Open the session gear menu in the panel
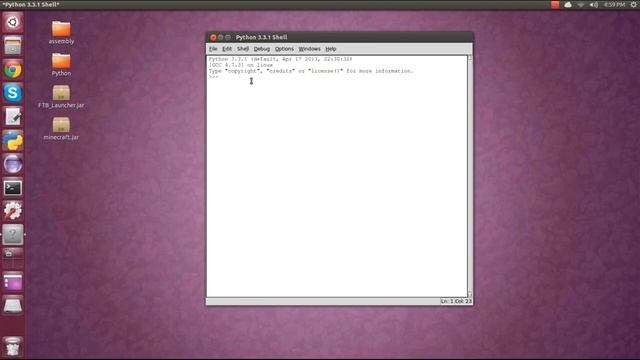Screen dimensions: 640x360 [x=634, y=4]
